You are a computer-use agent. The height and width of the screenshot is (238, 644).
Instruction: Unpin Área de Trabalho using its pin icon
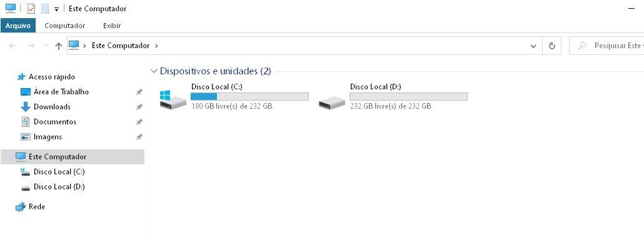139,92
